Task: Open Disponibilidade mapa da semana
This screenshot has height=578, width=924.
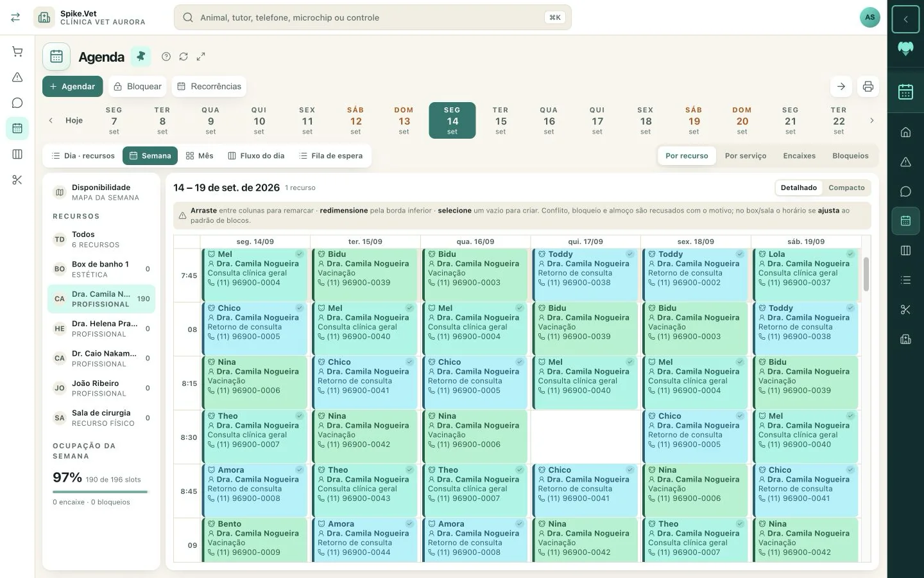Action: pos(101,192)
